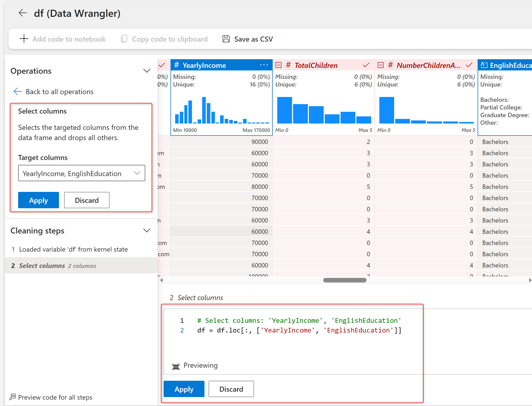Toggle the checkmark on the TotalChildren header
Screen dimensions: 532x406
[x=366, y=65]
